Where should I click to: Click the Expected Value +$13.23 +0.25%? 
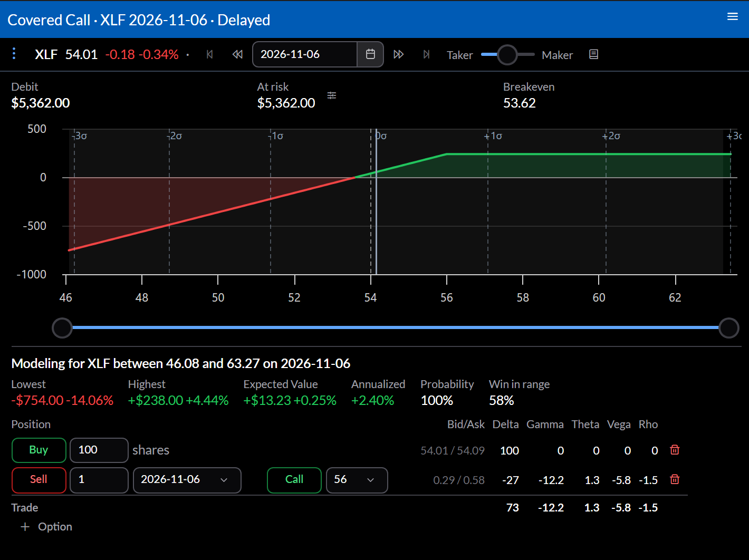[290, 401]
